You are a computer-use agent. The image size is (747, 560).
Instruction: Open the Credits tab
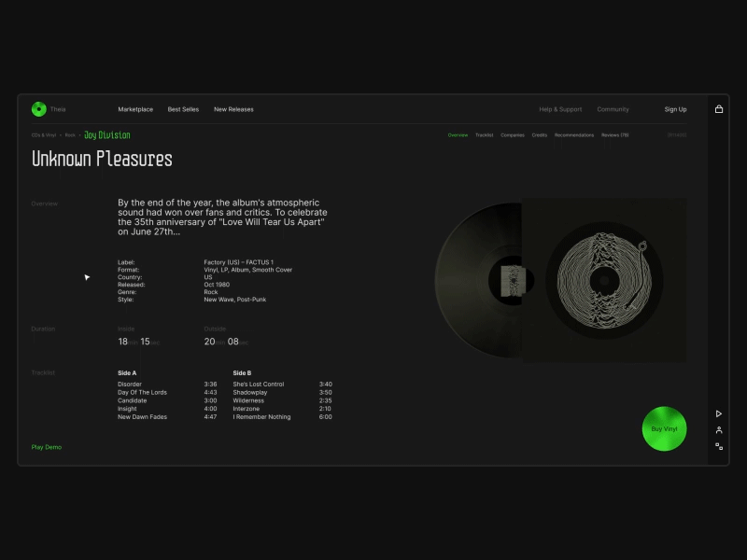pos(540,135)
